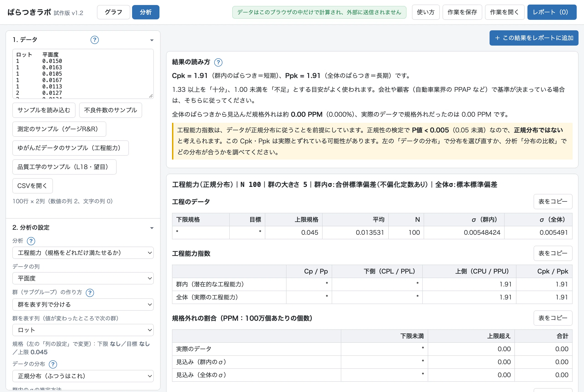The image size is (584, 392).
Task: Click この結果をレポートに追加 button
Action: pyautogui.click(x=534, y=38)
